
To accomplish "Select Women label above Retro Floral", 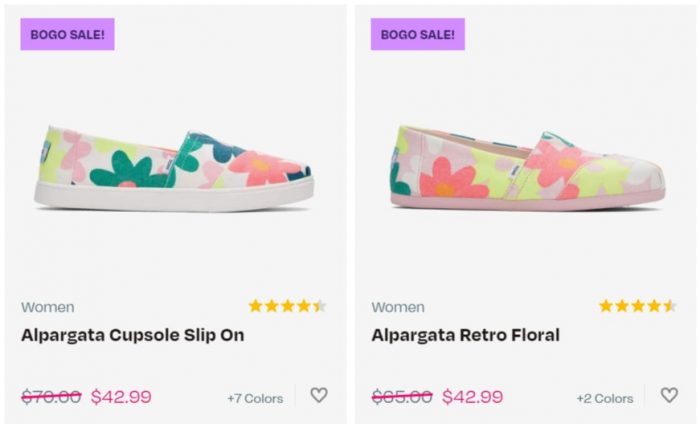I will 397,307.
